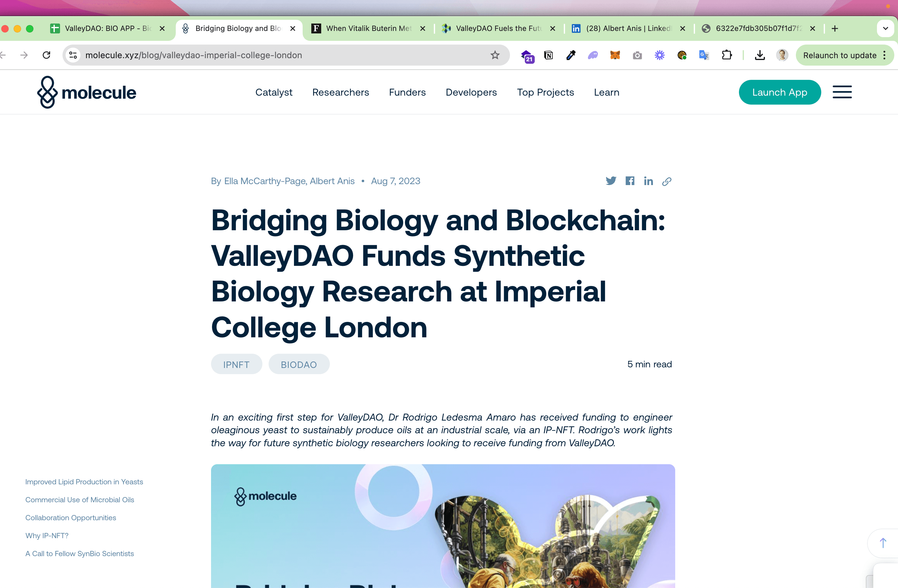The height and width of the screenshot is (588, 898).
Task: Open the Extensions puzzle menu
Action: (726, 55)
